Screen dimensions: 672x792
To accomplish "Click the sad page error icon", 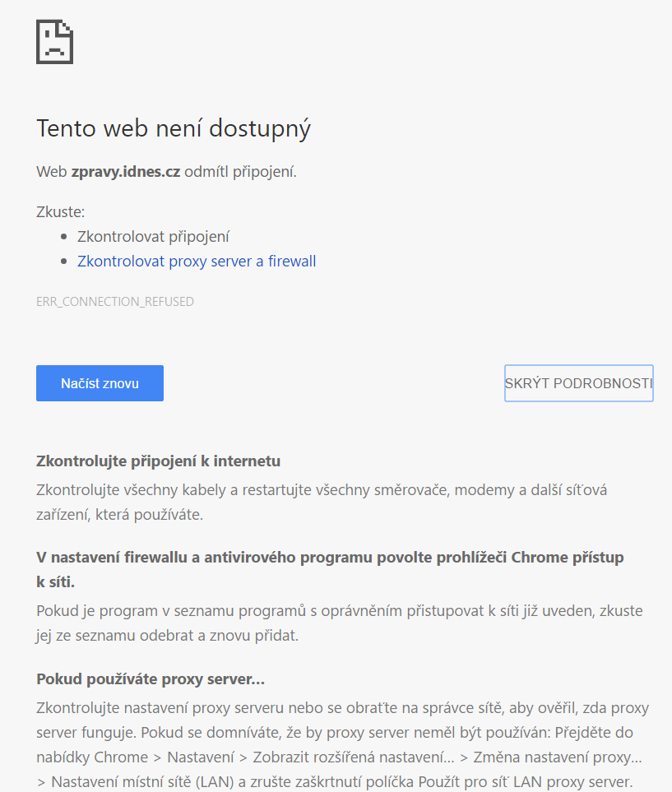I will coord(55,41).
